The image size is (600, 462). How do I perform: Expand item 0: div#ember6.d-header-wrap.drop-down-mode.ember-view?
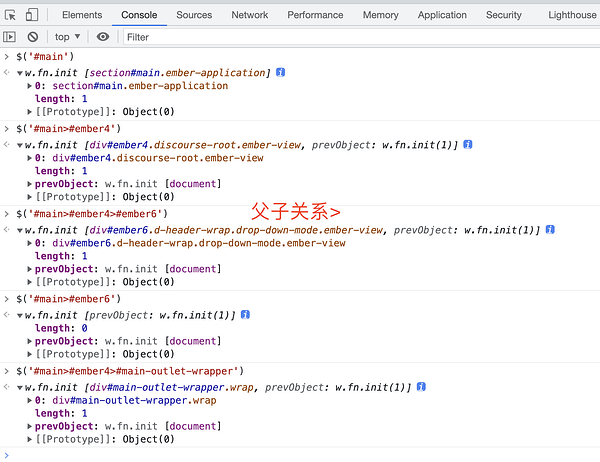[x=29, y=243]
